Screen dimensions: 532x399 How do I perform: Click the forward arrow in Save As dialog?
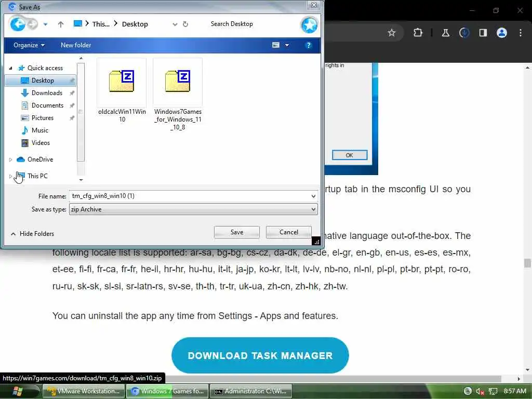pos(33,24)
